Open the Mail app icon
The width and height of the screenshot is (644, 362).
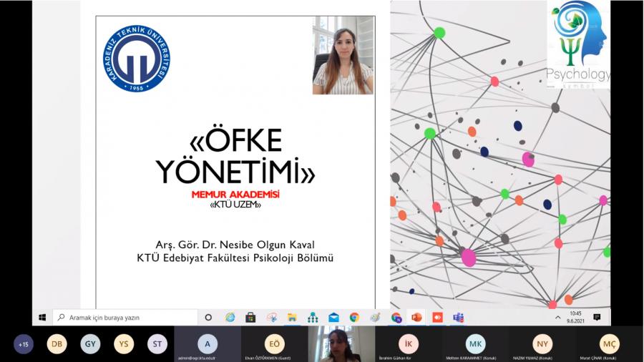tap(333, 317)
